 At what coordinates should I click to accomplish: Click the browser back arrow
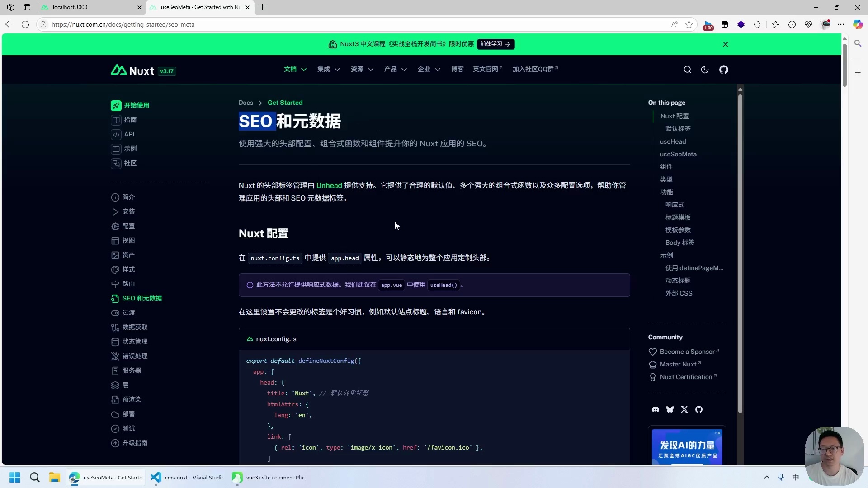click(9, 24)
